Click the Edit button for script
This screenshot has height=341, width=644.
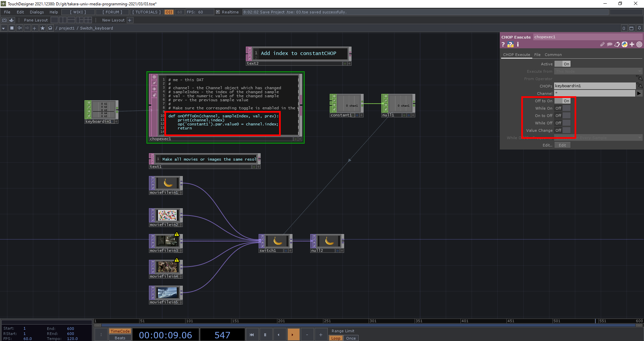[562, 145]
